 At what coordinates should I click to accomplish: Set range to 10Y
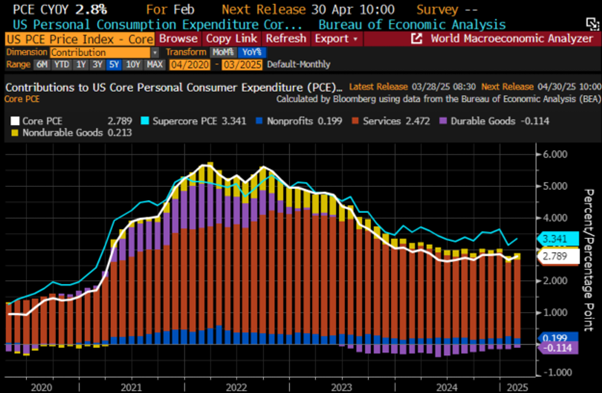click(x=133, y=64)
